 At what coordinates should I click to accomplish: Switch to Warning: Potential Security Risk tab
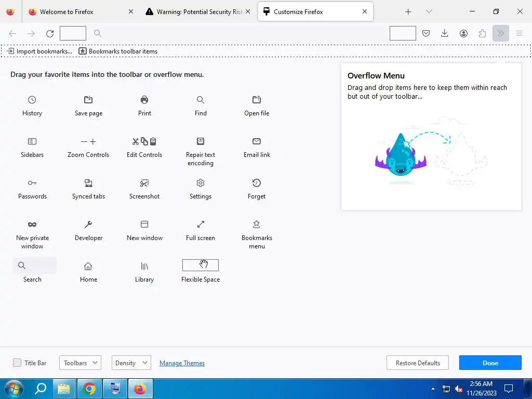[x=198, y=11]
